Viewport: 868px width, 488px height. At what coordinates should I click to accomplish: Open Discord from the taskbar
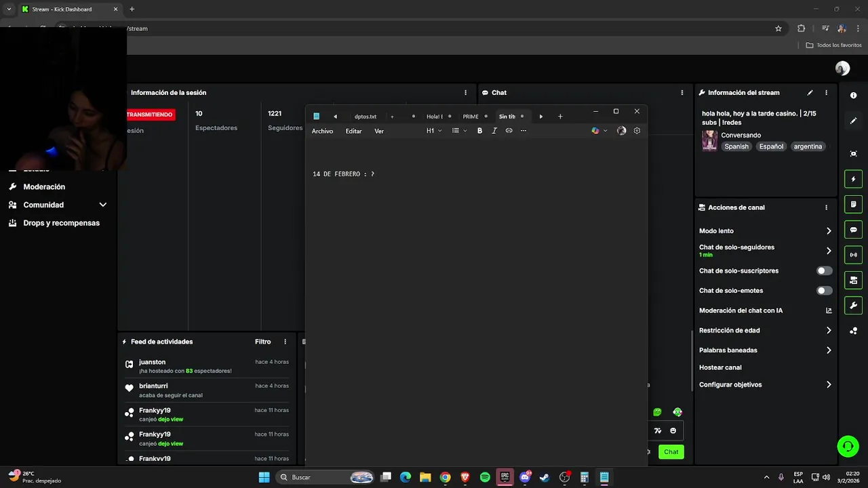[524, 477]
